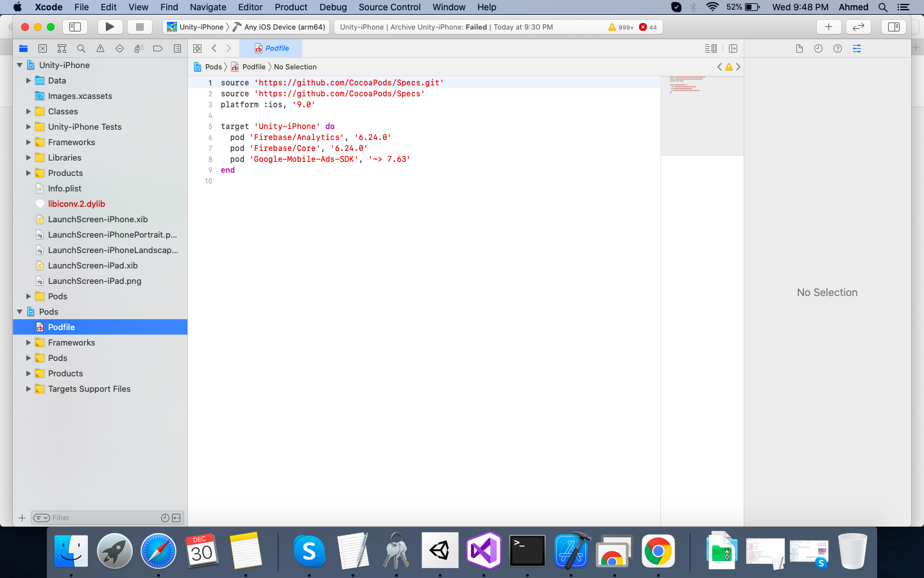Open the Source Control menu
This screenshot has height=578, width=924.
[389, 7]
